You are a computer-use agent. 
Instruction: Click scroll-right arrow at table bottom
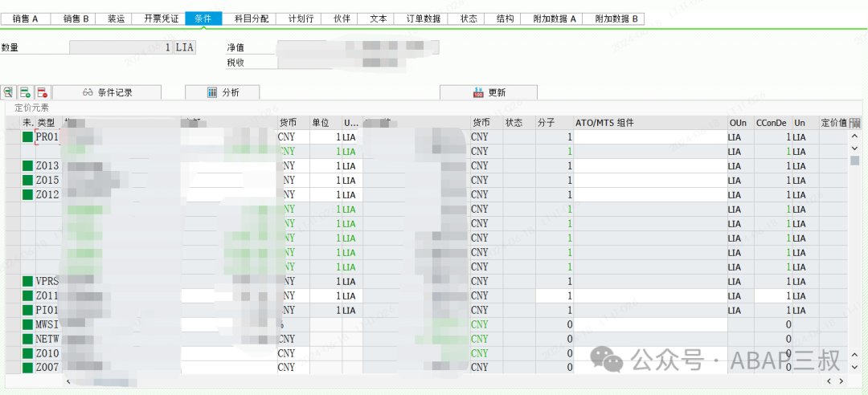841,381
